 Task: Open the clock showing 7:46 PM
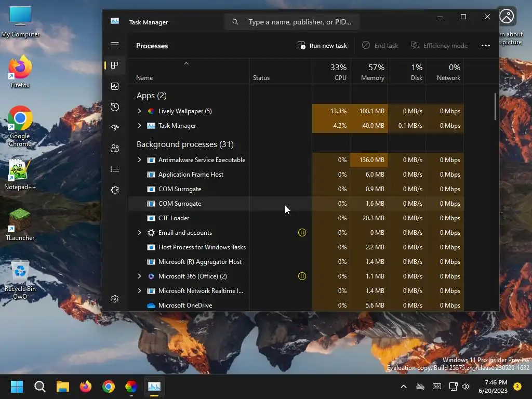[493, 387]
